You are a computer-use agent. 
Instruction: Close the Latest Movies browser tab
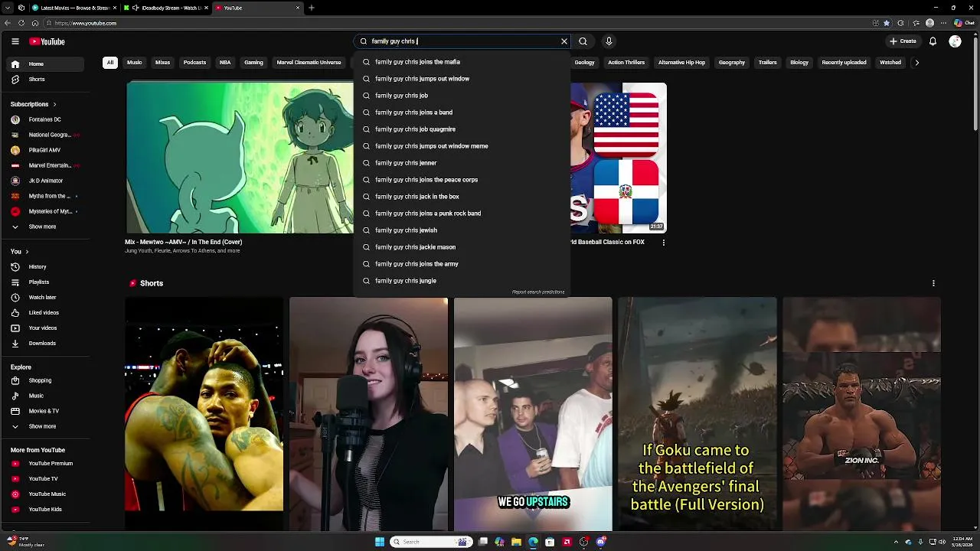(x=115, y=8)
